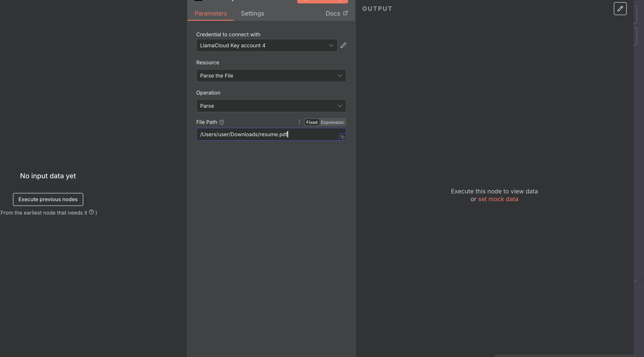Click the orange execute button at panel top
The width and height of the screenshot is (644, 357).
pos(322,1)
